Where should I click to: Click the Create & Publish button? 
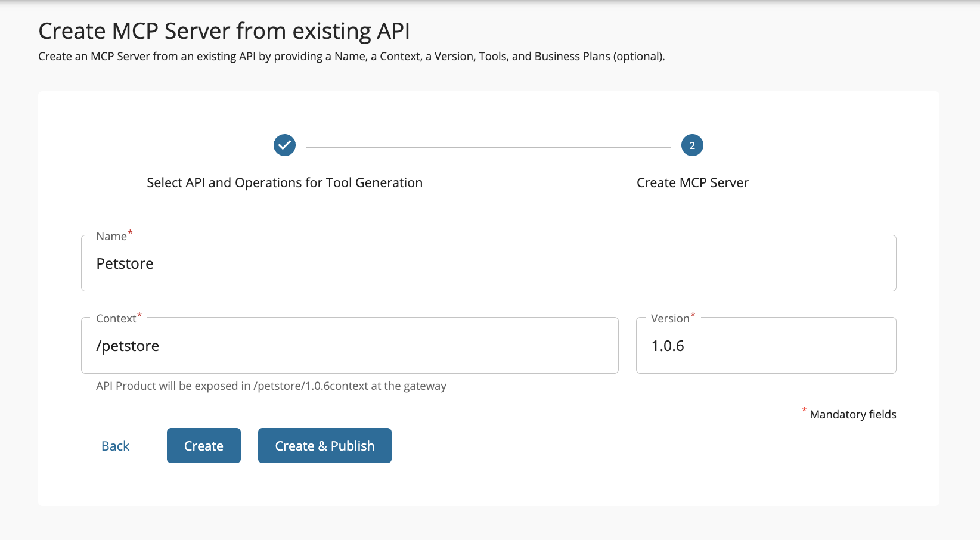[324, 445]
